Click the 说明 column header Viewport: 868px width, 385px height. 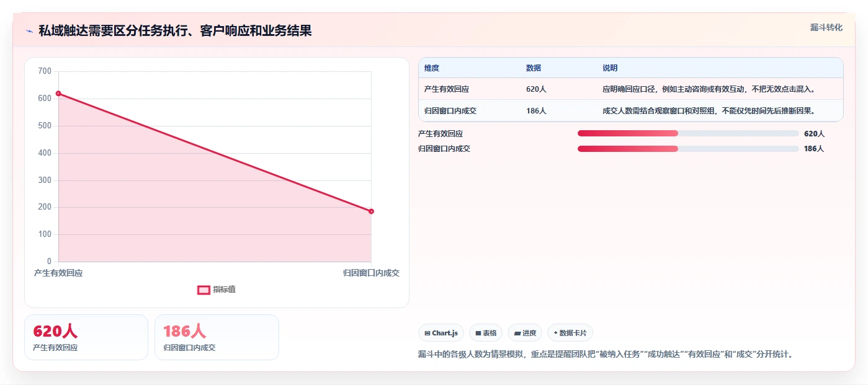click(610, 68)
